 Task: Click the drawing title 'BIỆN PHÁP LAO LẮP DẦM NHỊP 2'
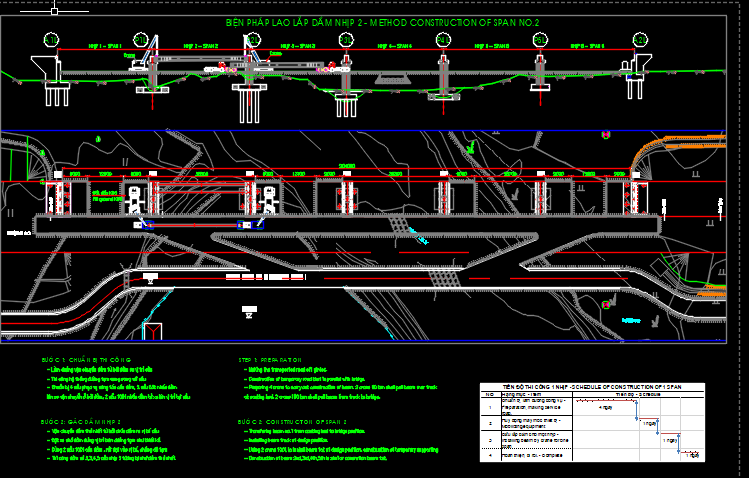(290, 21)
